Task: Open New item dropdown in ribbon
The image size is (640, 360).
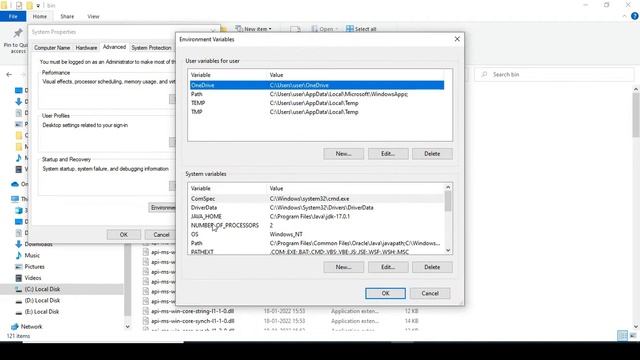Action: pyautogui.click(x=253, y=29)
